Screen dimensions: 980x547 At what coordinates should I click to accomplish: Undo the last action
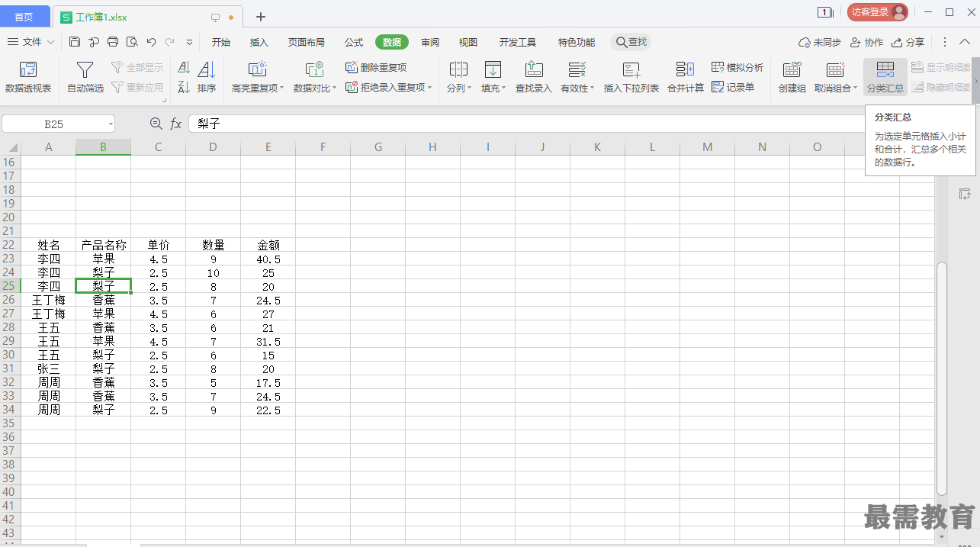151,42
